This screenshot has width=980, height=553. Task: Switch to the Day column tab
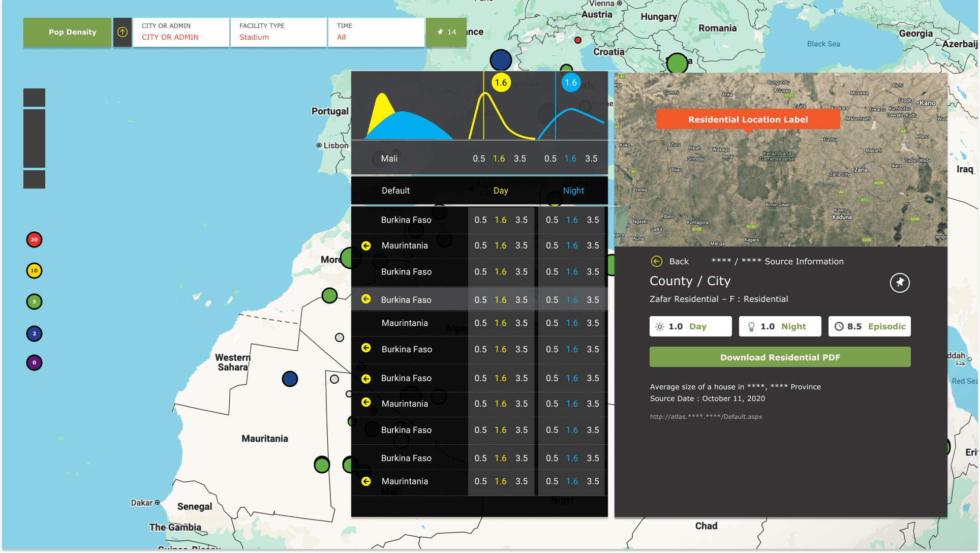tap(501, 191)
